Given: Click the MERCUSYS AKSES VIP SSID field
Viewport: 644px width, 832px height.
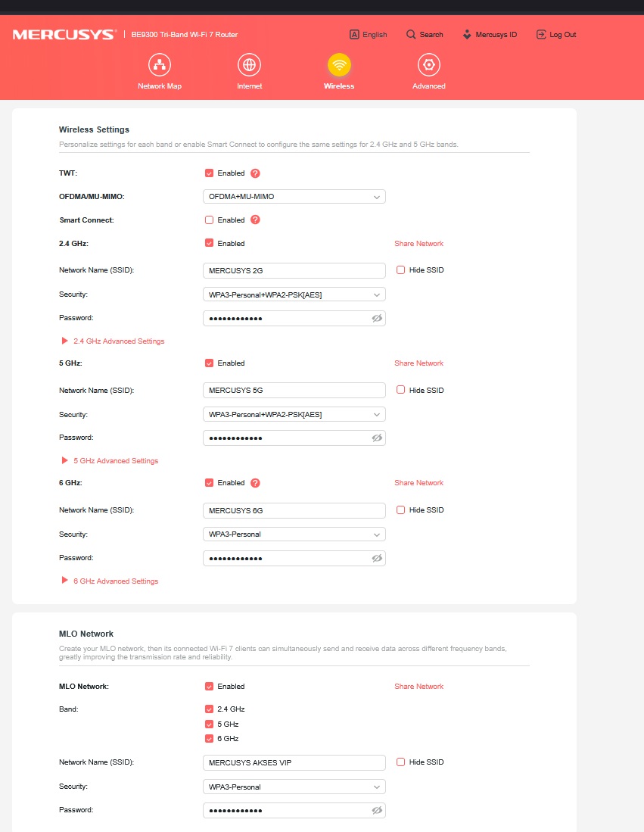Looking at the screenshot, I should click(294, 762).
